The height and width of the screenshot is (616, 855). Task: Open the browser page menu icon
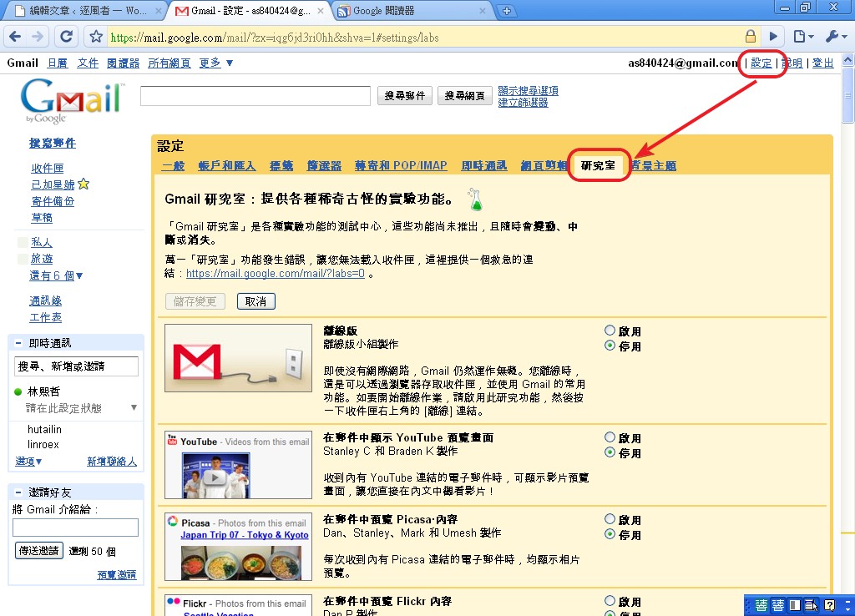(803, 37)
